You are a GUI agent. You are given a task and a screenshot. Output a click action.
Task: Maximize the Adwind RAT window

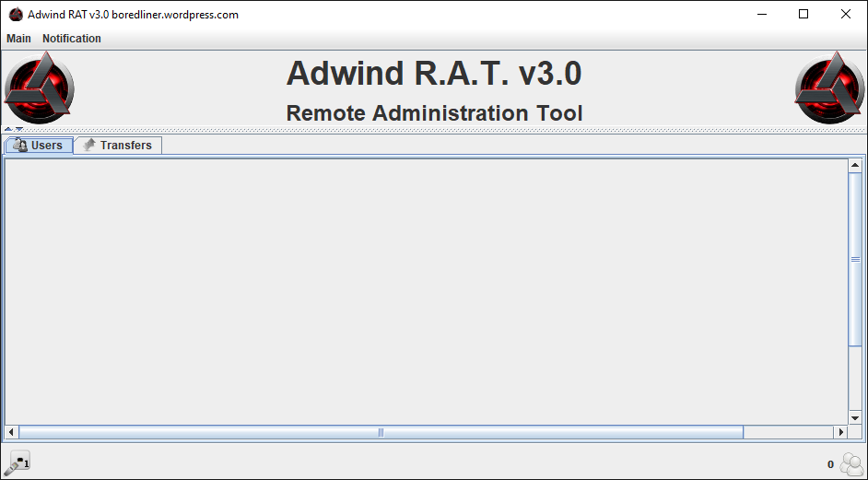click(803, 15)
